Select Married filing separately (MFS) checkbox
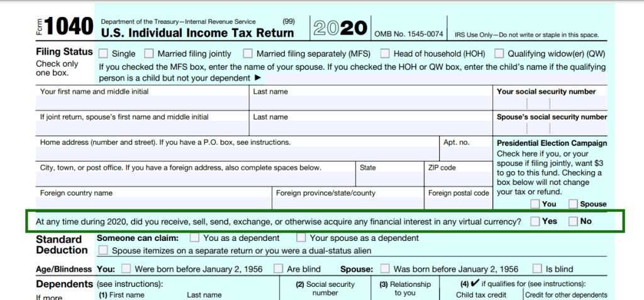Image resolution: width=644 pixels, height=300 pixels. [248, 54]
